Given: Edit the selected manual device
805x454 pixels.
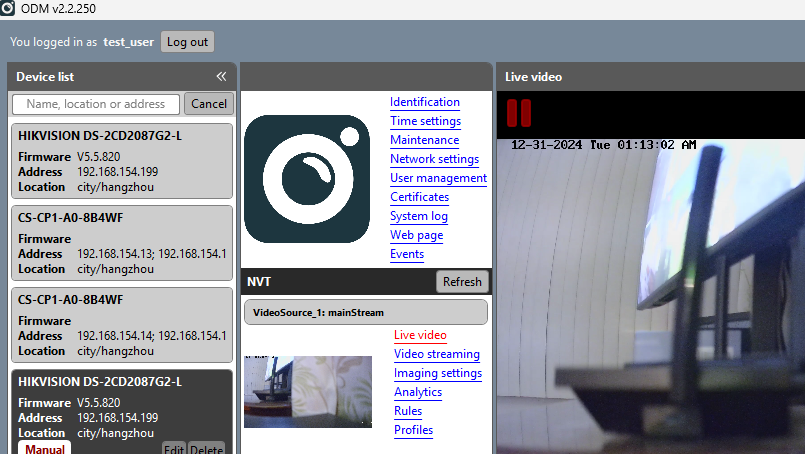Looking at the screenshot, I should [x=174, y=448].
